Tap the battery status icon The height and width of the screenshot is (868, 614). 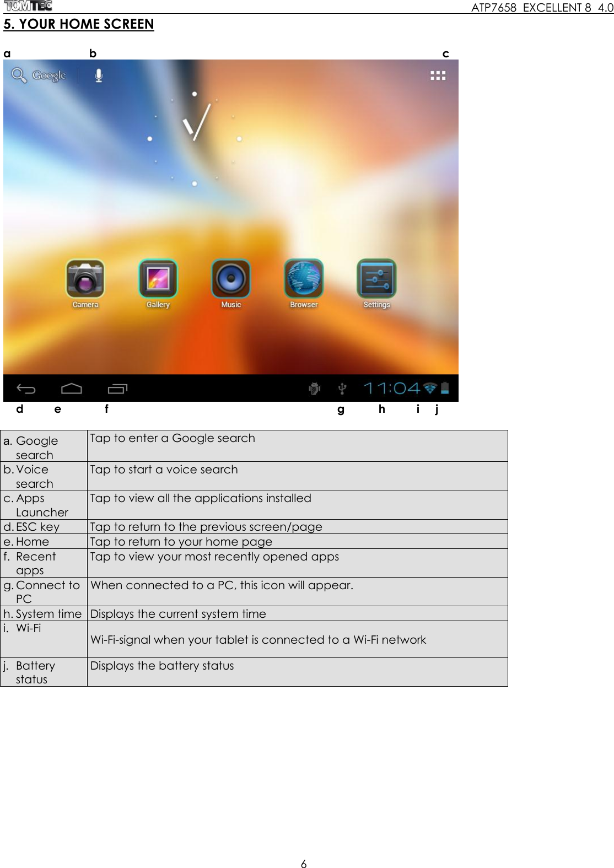click(x=445, y=387)
